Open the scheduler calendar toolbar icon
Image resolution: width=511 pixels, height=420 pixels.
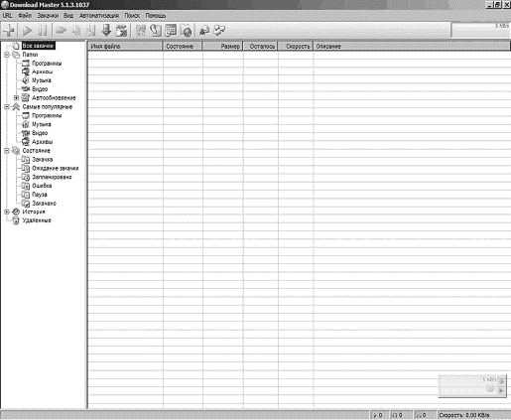coord(171,30)
